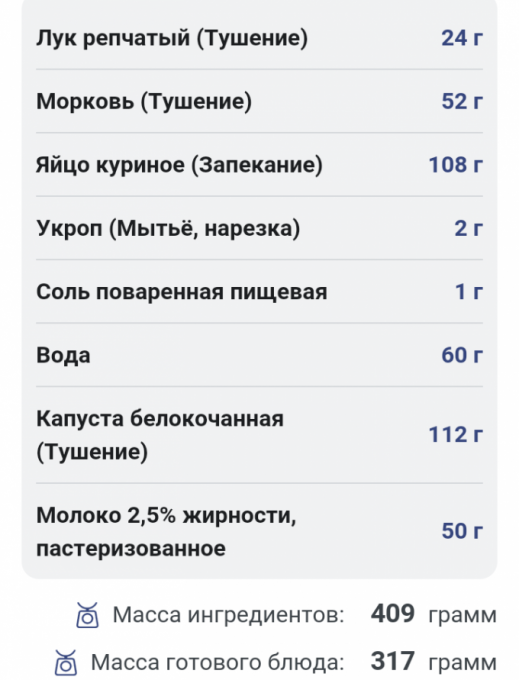Choose the Соль поваренная пищевая row

point(259,291)
